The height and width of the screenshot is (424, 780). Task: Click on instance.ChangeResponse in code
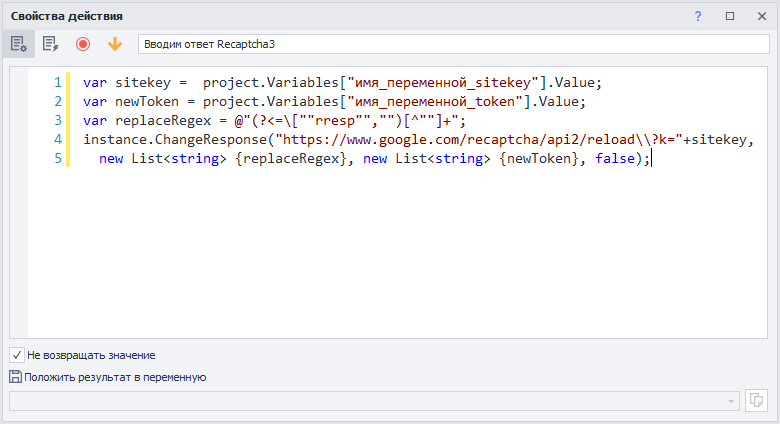coord(175,140)
